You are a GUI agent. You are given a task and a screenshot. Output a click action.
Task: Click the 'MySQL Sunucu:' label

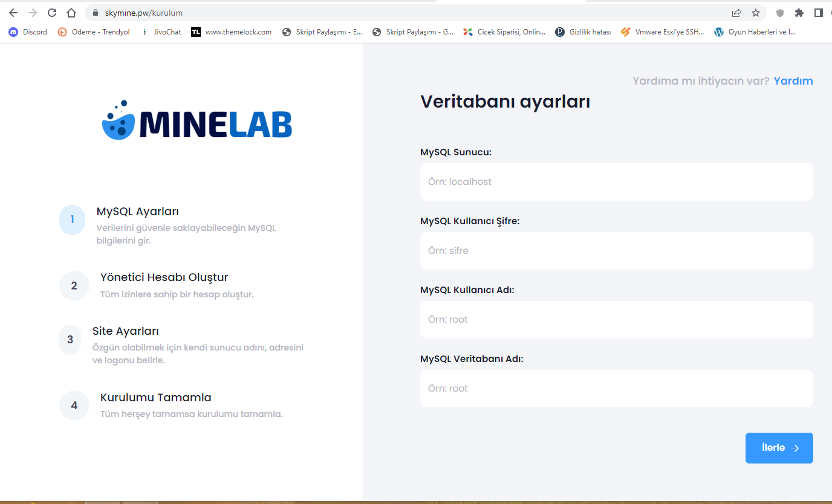click(x=456, y=152)
